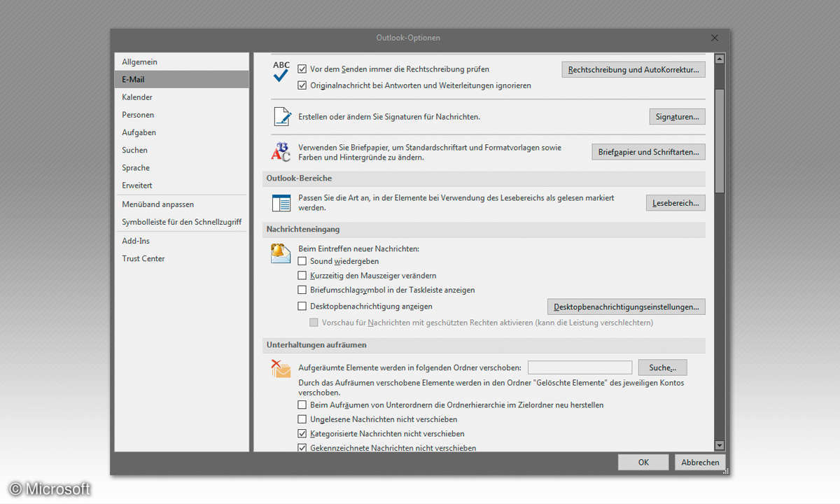The image size is (840, 504).
Task: Enable Briefumschlagsymbol in der Taskleiste anzeigen
Action: coord(302,290)
